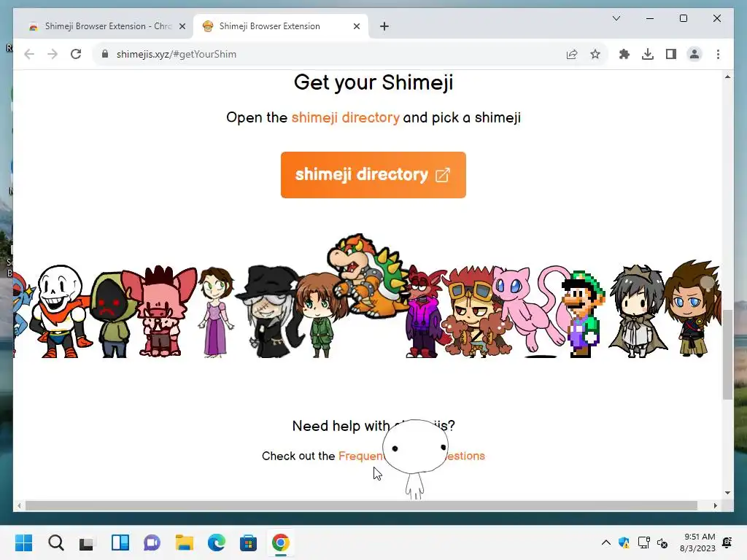Go back to the previous page
Screen dimensions: 747x560
(x=29, y=54)
